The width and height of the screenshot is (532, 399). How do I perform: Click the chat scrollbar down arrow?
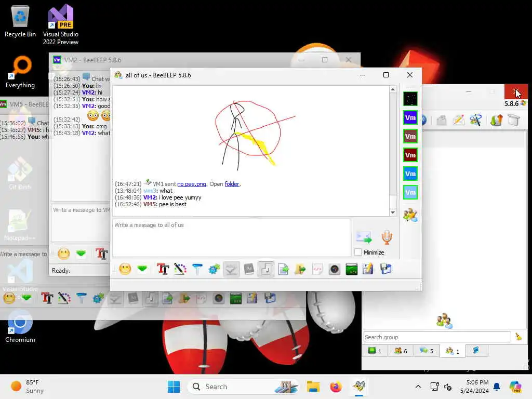(393, 212)
